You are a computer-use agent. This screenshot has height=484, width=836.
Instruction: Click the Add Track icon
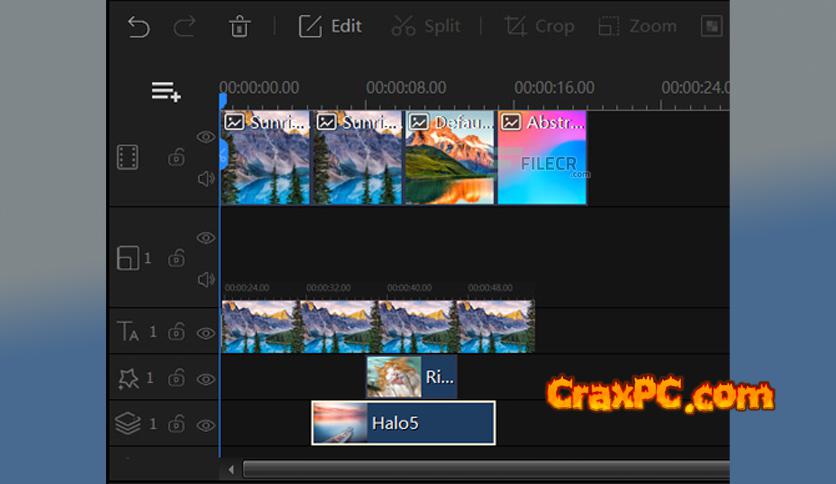[x=165, y=92]
